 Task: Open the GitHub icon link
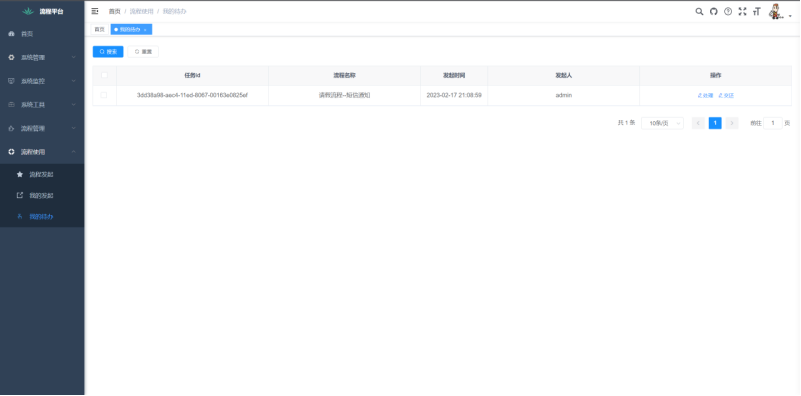[714, 11]
